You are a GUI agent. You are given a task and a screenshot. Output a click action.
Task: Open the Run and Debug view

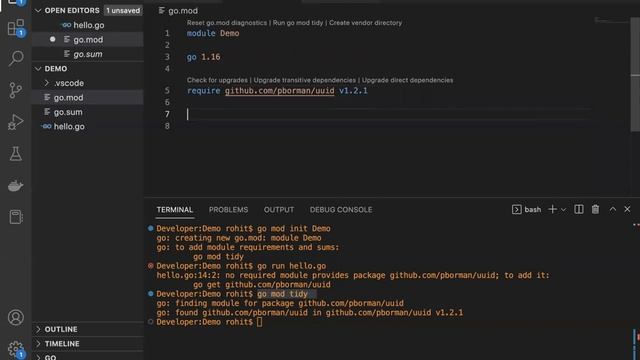point(16,122)
